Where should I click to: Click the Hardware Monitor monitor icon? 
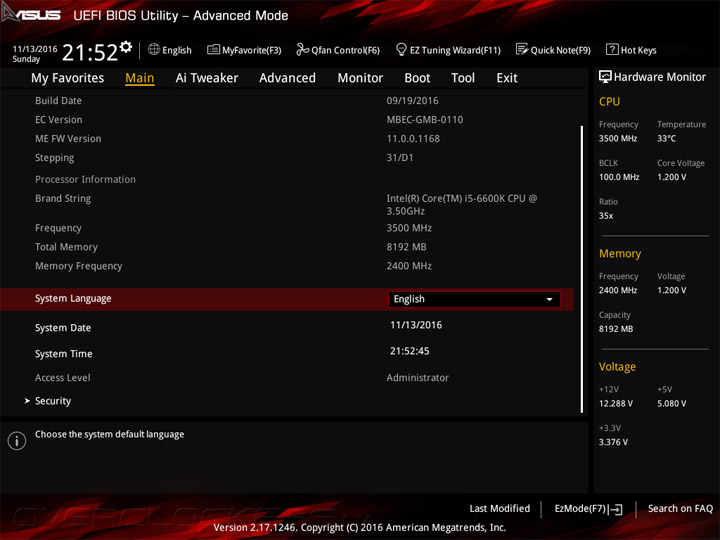click(605, 77)
